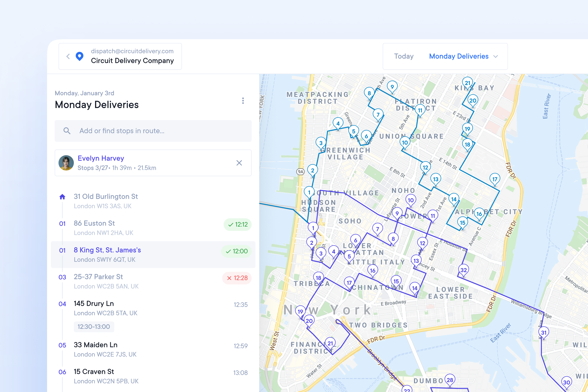Image resolution: width=588 pixels, height=392 pixels.
Task: Select stop 8 King St, St. James's
Action: (153, 255)
